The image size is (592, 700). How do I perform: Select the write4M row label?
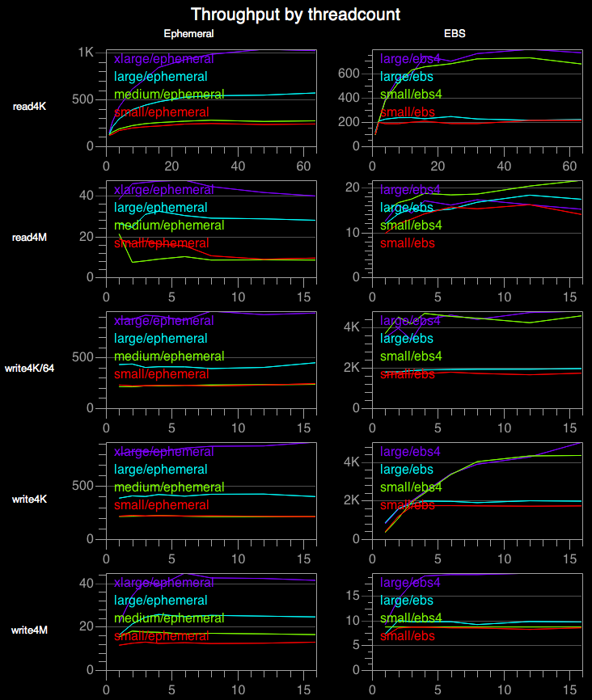(30, 630)
